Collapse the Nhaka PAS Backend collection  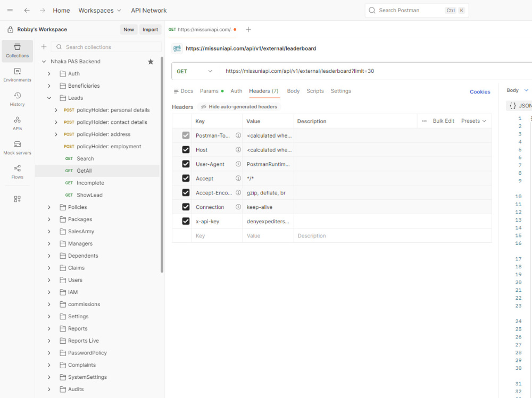point(44,61)
